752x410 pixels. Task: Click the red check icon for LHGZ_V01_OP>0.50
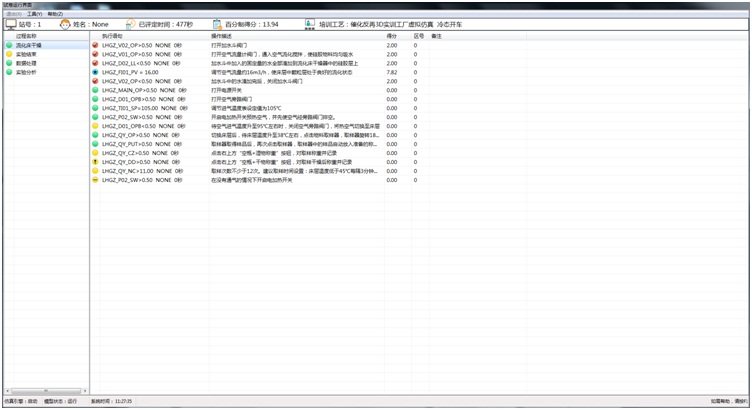(95, 54)
